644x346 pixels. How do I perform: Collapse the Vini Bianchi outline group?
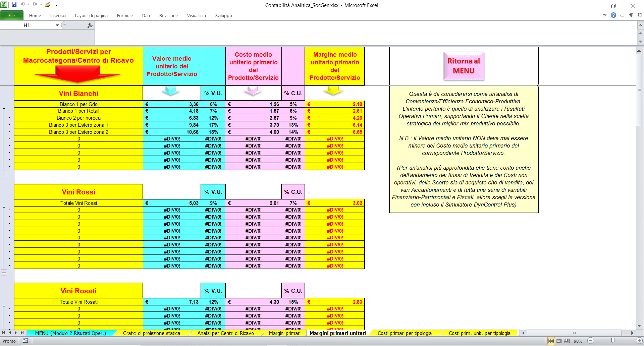pos(4,174)
